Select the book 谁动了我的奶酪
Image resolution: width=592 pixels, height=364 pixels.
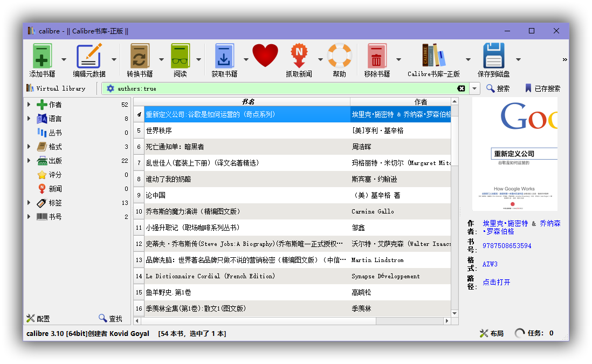(168, 179)
